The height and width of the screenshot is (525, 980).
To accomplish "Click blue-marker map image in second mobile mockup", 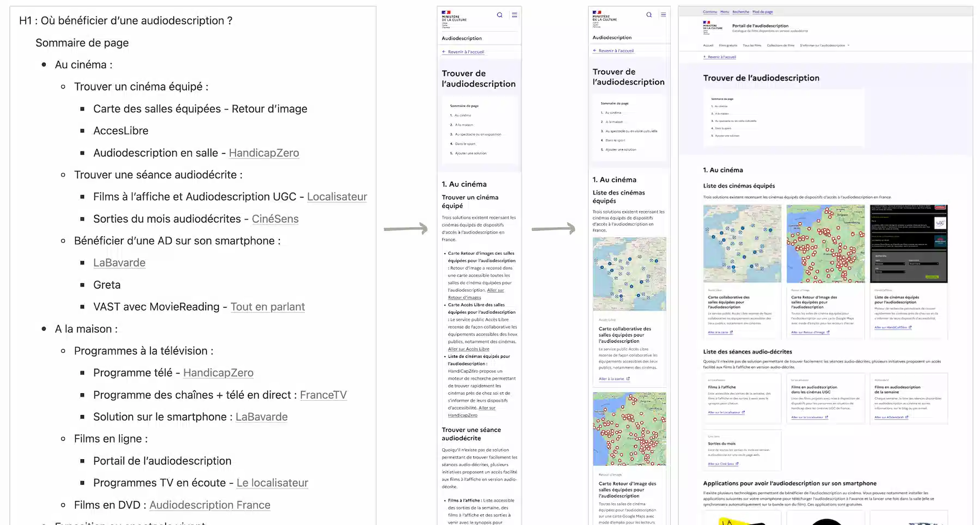I will [629, 274].
